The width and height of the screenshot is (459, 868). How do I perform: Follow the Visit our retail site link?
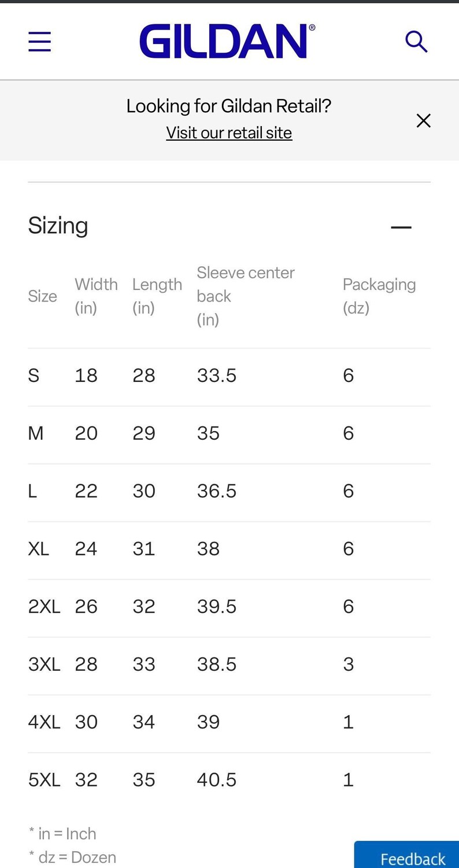pos(229,133)
